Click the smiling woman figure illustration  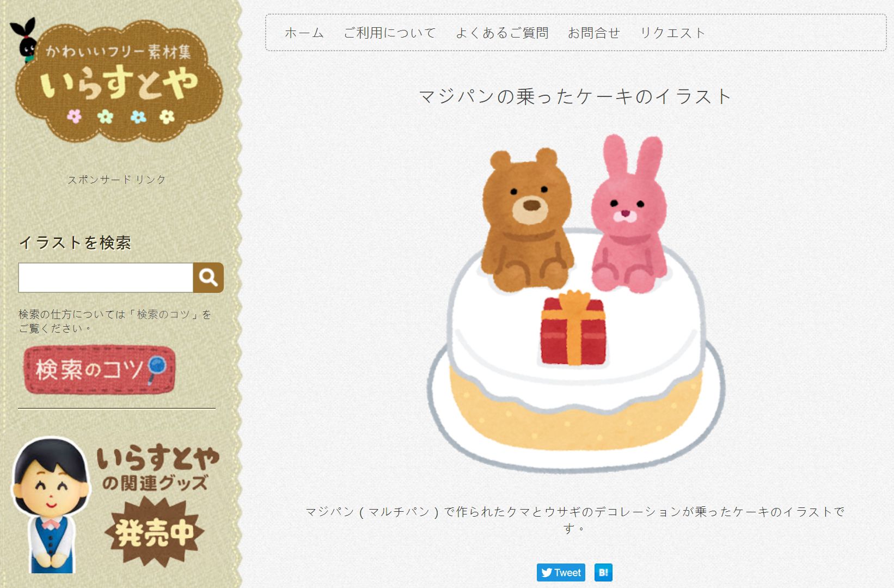pyautogui.click(x=51, y=505)
